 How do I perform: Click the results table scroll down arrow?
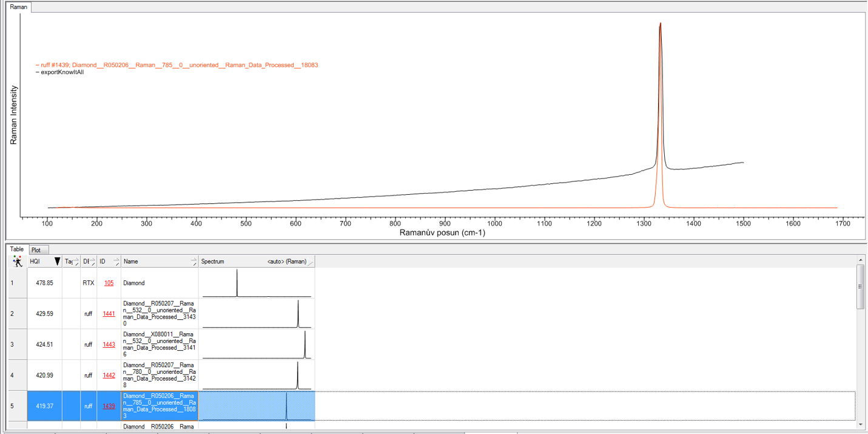click(x=861, y=424)
